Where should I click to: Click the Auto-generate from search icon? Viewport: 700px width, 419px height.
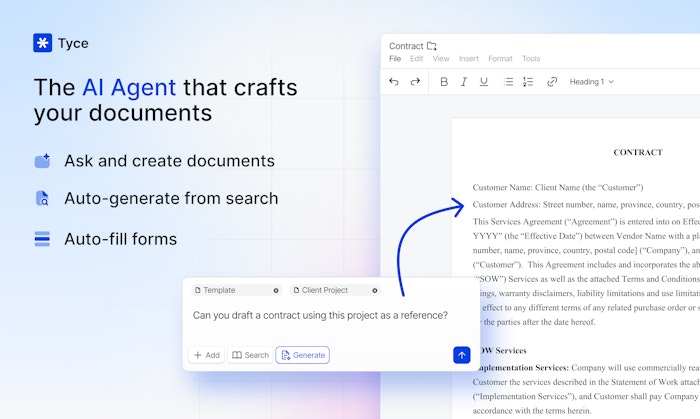[x=42, y=198]
